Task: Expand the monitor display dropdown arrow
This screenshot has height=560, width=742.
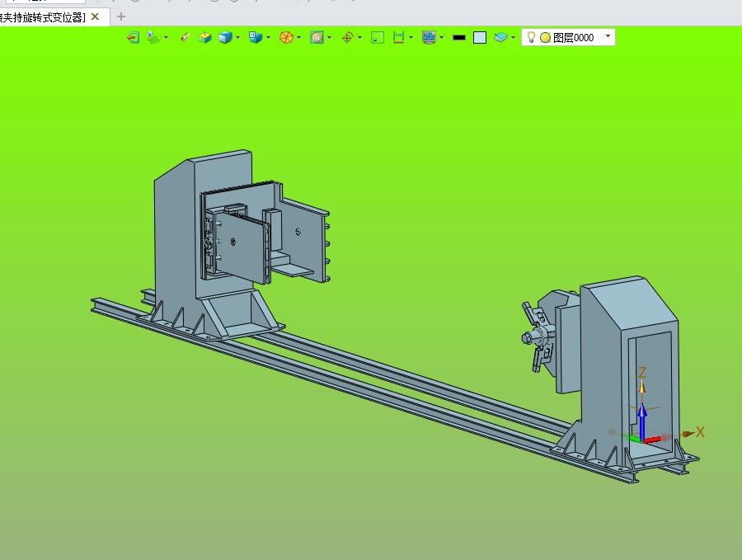Action: pyautogui.click(x=442, y=37)
